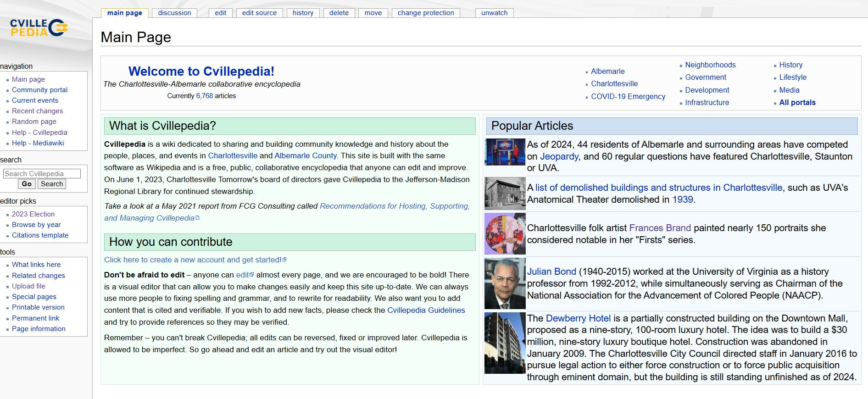Open the History portal link
Image resolution: width=868 pixels, height=399 pixels.
click(791, 65)
